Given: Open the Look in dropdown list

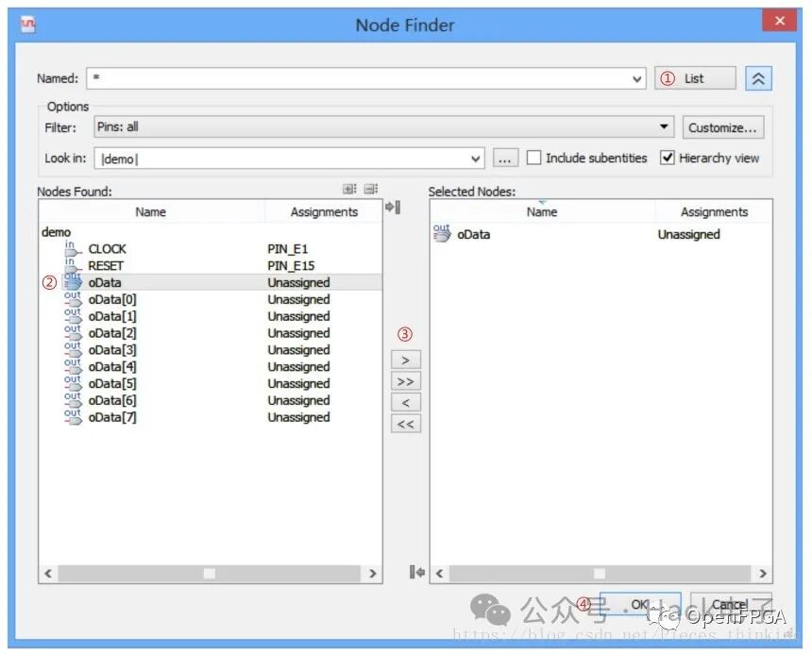Looking at the screenshot, I should pos(475,159).
